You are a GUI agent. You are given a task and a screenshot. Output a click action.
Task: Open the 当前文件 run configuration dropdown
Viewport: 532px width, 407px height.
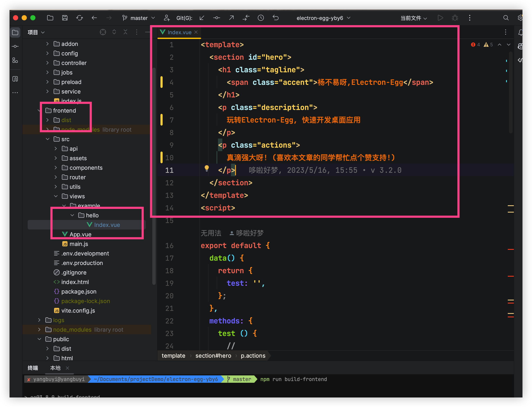[414, 18]
